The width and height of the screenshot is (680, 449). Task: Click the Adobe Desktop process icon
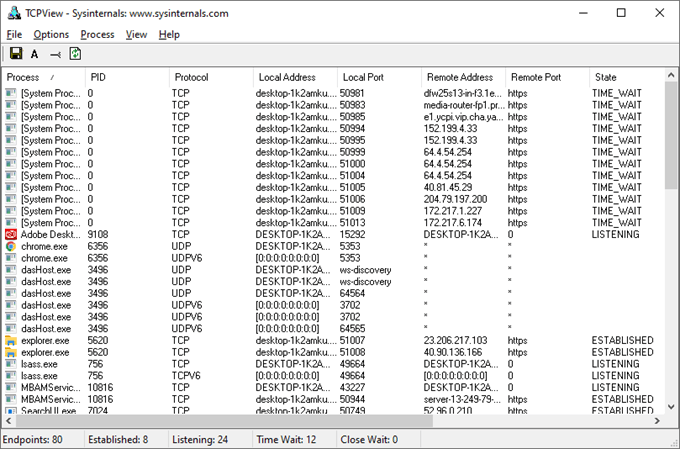(11, 235)
